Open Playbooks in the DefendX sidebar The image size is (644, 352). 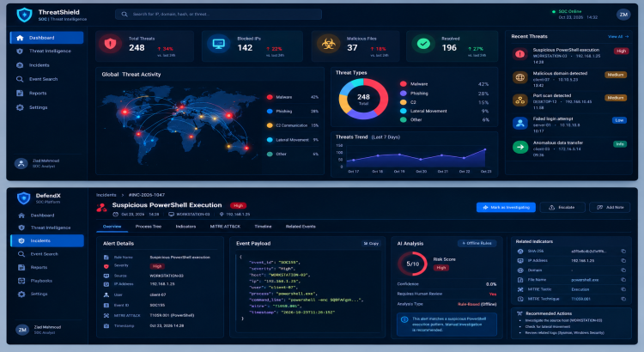click(47, 281)
